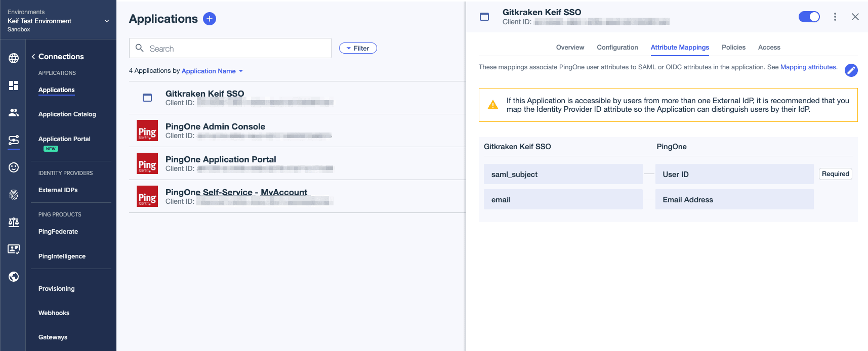Click the Search applications input field

(x=230, y=48)
